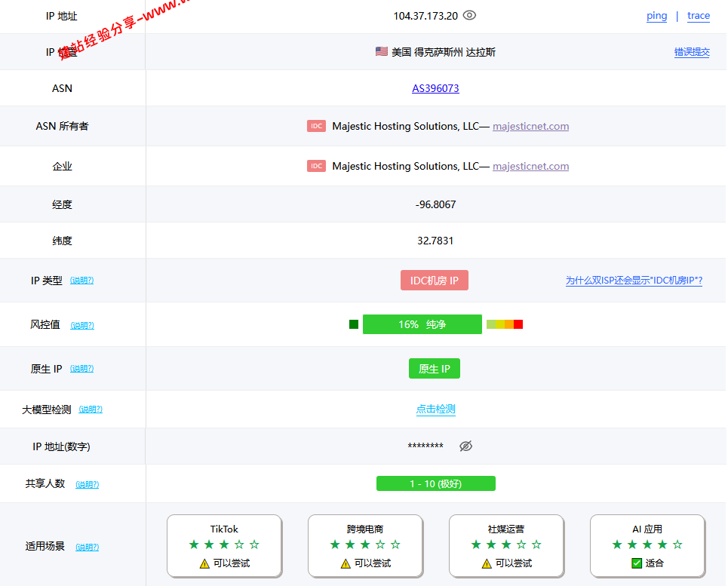
Task: Open majesticnet.com link in ASN 所有者 row
Action: pos(530,126)
